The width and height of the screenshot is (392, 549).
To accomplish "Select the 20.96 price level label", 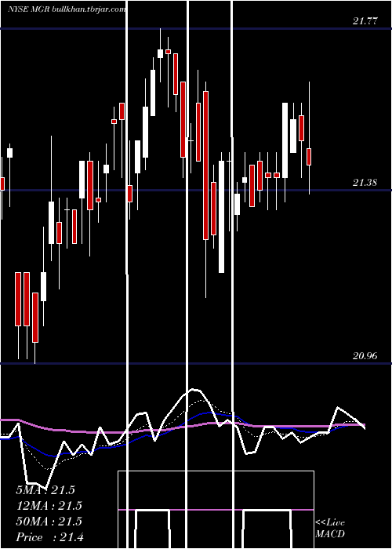I will (365, 356).
